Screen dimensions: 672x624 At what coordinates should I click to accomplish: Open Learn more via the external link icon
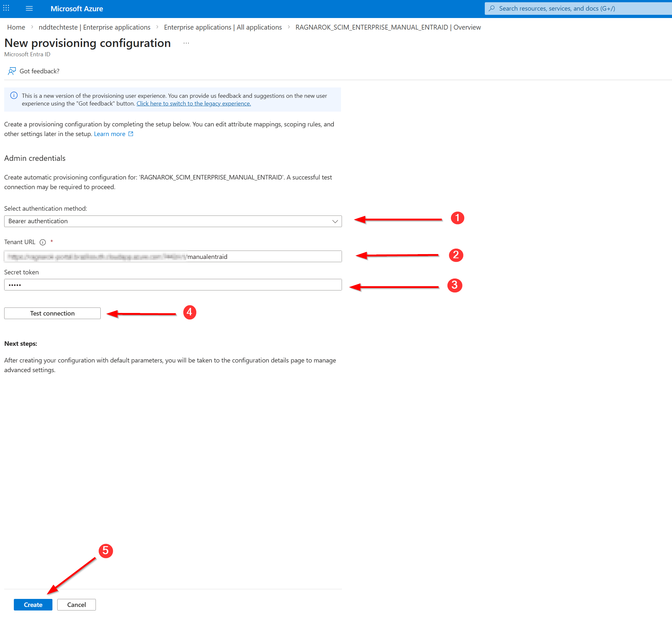131,134
